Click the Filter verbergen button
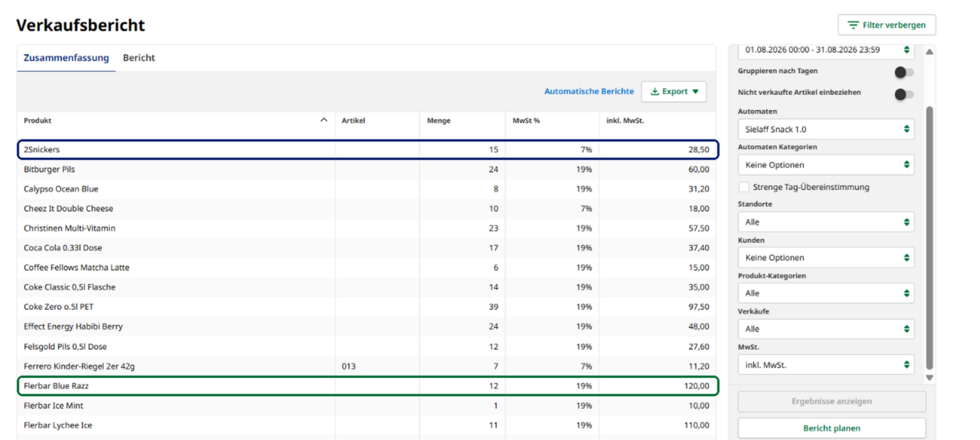This screenshot has height=440, width=980. tap(887, 25)
